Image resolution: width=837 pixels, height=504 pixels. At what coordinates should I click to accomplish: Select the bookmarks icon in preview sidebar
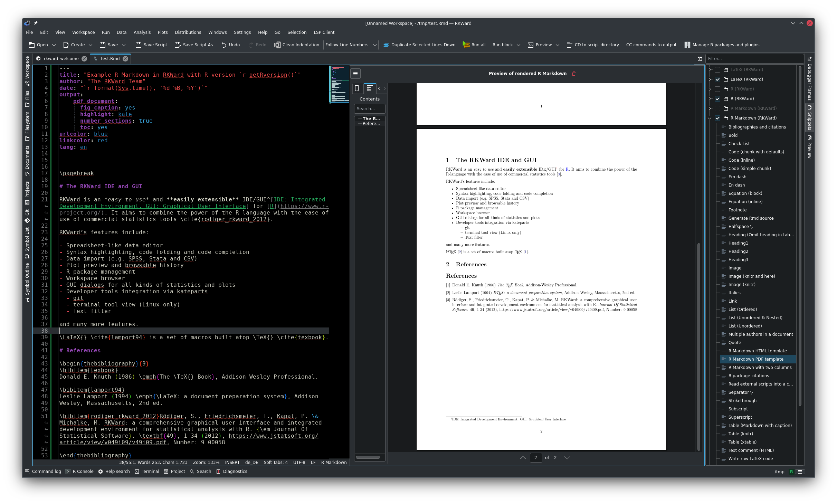pos(357,88)
